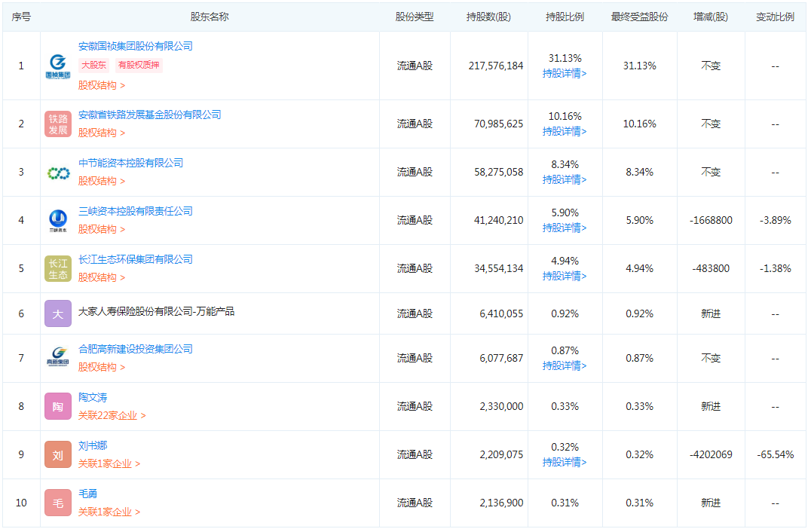The width and height of the screenshot is (811, 532).
Task: Open 安徽国祯集团股份有限公司 shareholder link
Action: (x=135, y=46)
